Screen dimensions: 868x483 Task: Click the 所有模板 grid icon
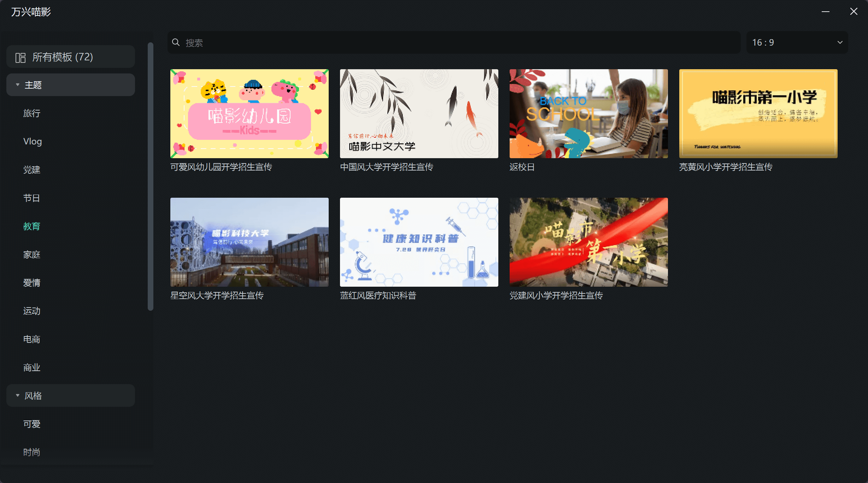point(20,56)
